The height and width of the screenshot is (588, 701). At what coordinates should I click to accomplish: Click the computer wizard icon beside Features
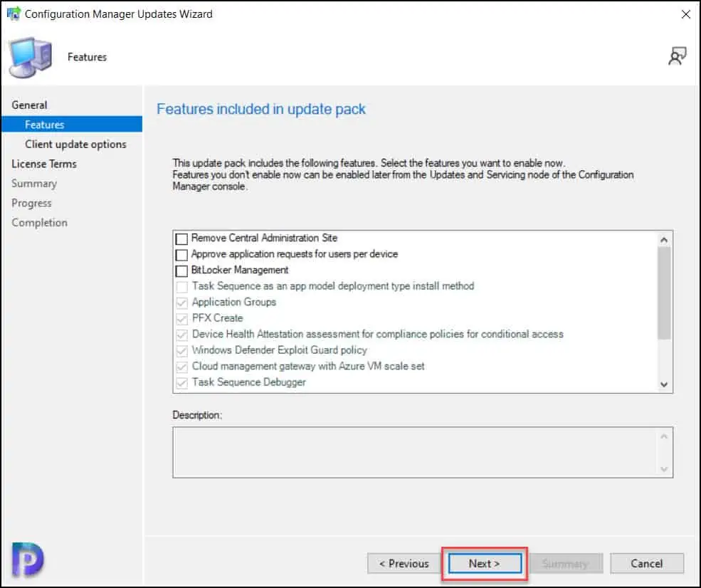(x=31, y=57)
